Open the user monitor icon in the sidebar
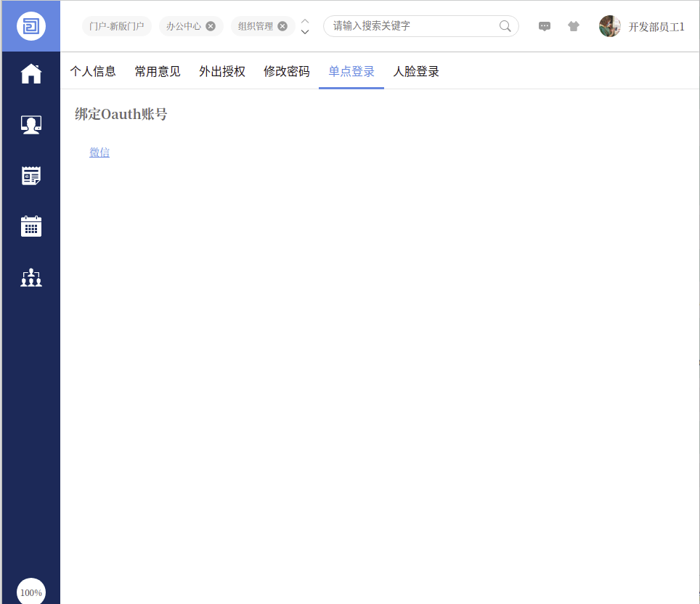This screenshot has width=700, height=604. tap(30, 125)
